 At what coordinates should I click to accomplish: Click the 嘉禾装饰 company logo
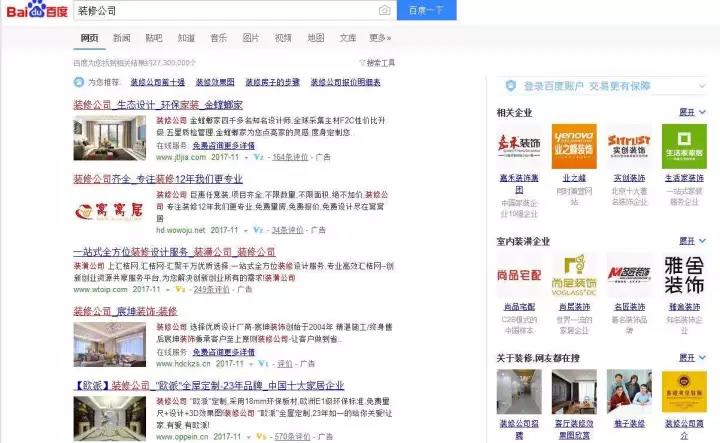[519, 146]
